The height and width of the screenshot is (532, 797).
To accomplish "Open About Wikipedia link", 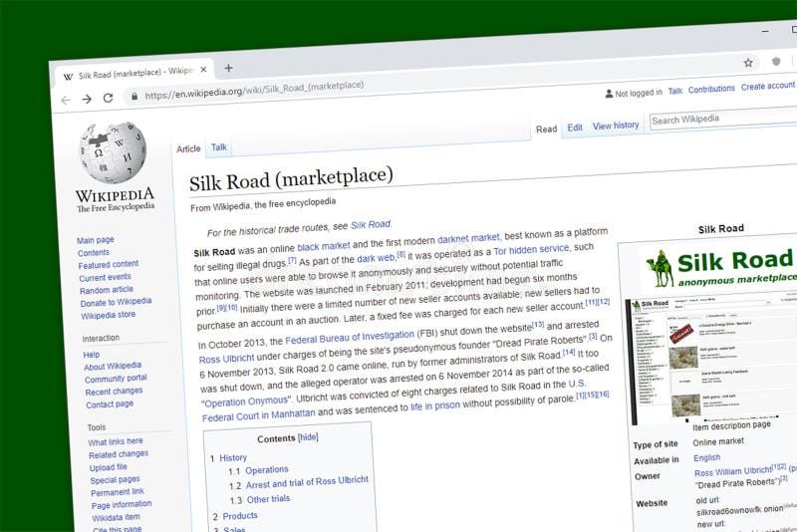I will (x=113, y=367).
